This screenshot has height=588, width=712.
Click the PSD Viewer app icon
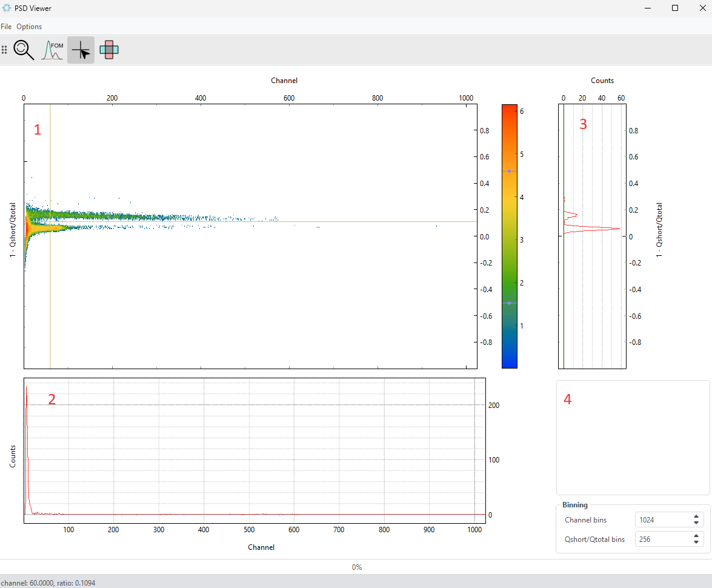pyautogui.click(x=6, y=8)
